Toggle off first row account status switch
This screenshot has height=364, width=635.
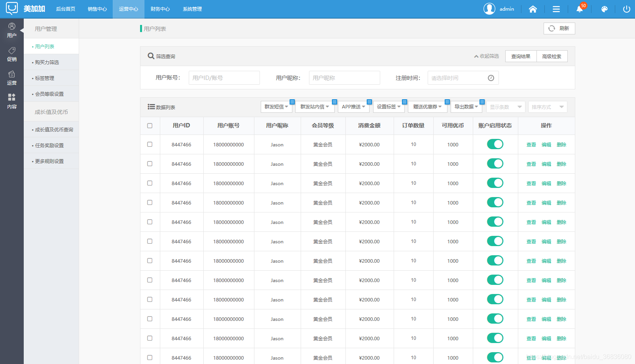click(495, 144)
